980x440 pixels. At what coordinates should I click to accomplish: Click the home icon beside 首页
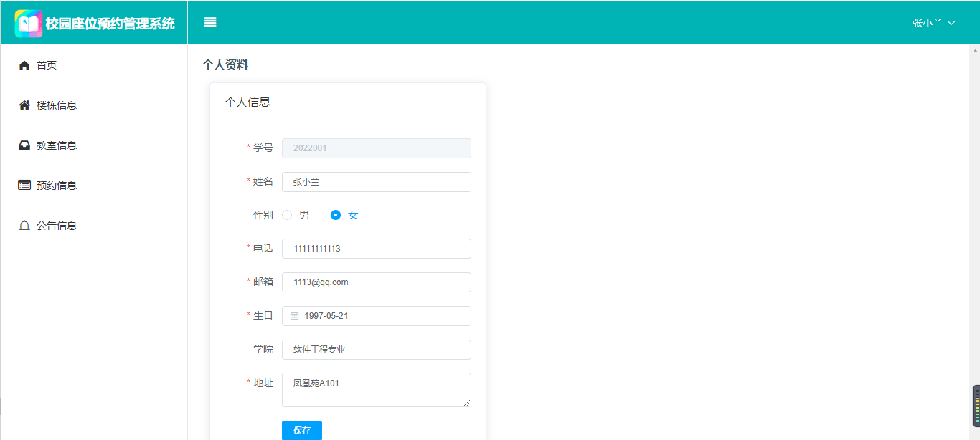coord(24,65)
